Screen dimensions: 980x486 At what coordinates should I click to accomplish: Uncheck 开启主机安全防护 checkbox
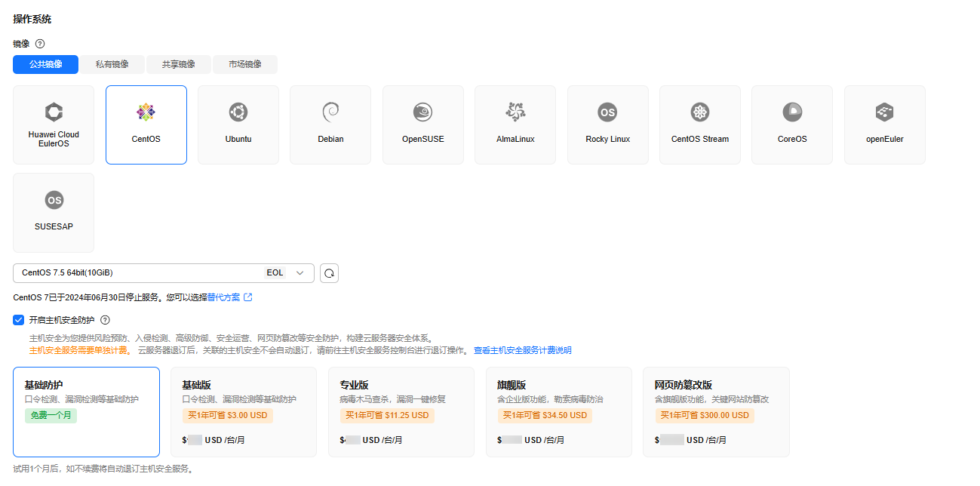pyautogui.click(x=19, y=320)
